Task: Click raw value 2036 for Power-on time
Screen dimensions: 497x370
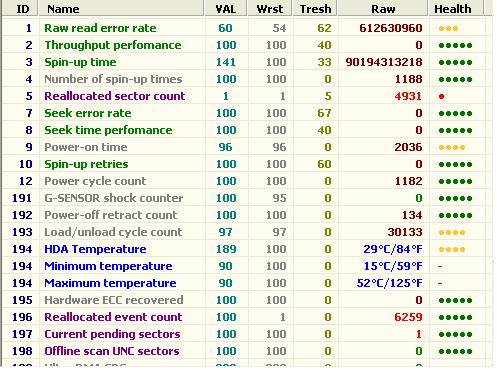Action: 408,147
